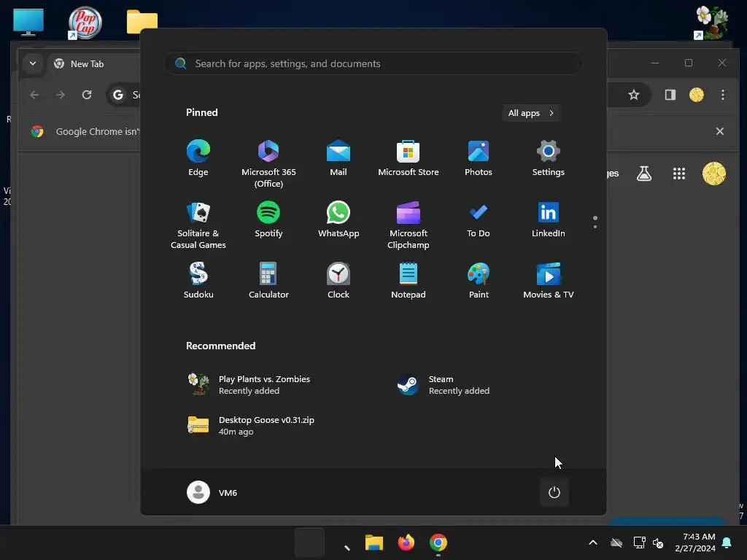747x560 pixels.
Task: Click the power button
Action: 554,492
